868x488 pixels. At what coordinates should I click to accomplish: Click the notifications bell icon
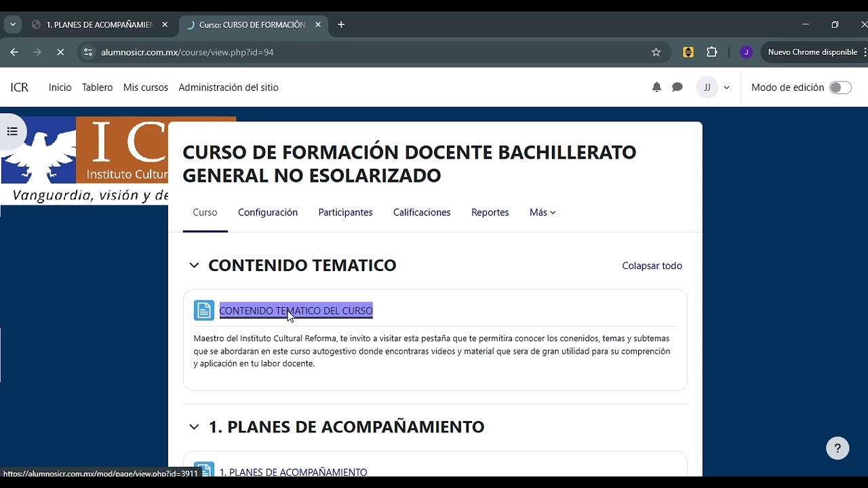656,87
